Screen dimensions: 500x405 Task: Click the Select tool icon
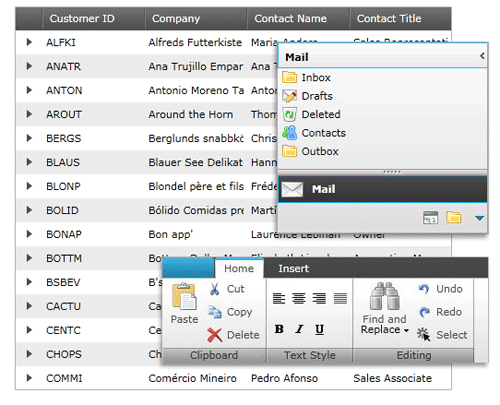click(x=424, y=334)
